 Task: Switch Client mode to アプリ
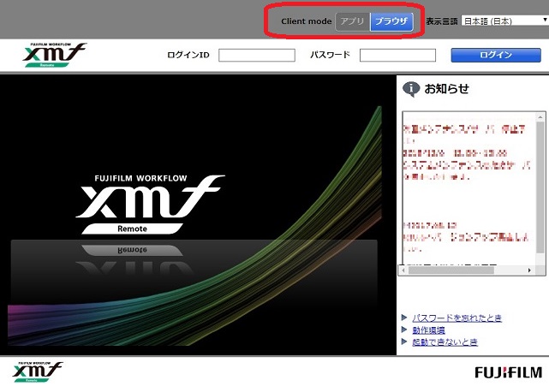[353, 21]
